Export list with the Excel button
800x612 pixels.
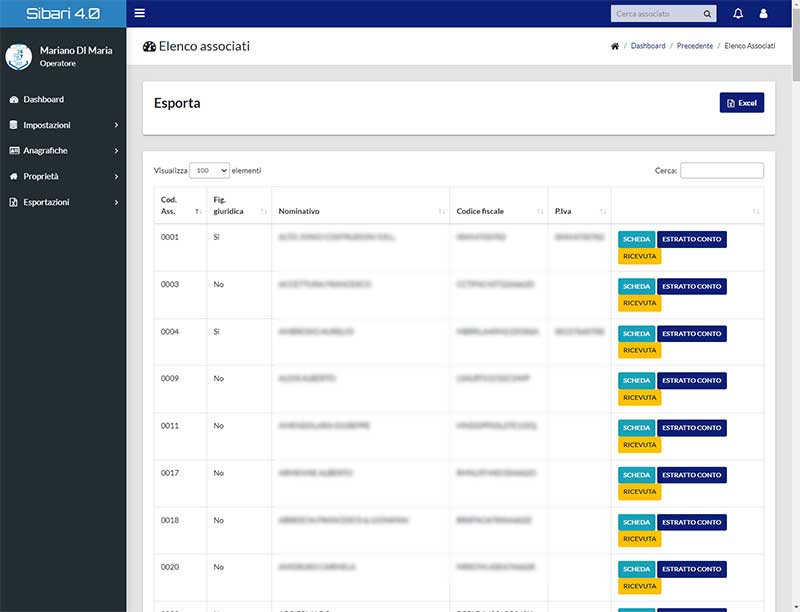742,103
